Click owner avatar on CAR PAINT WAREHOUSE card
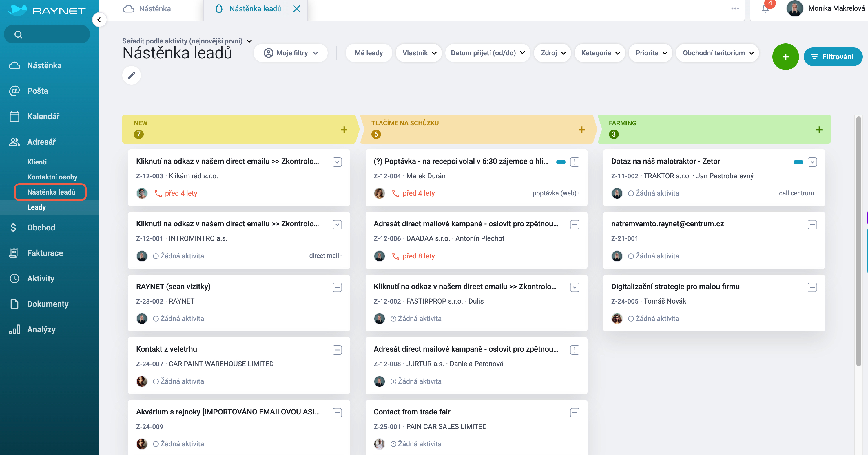The height and width of the screenshot is (455, 868). click(x=142, y=381)
